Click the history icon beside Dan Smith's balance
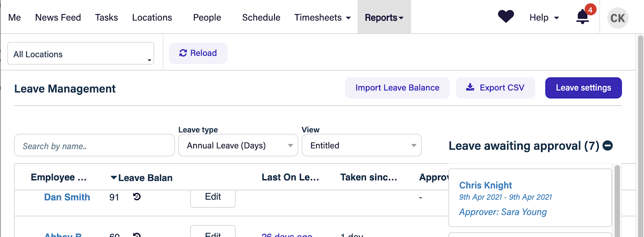The height and width of the screenshot is (237, 644). 137,197
